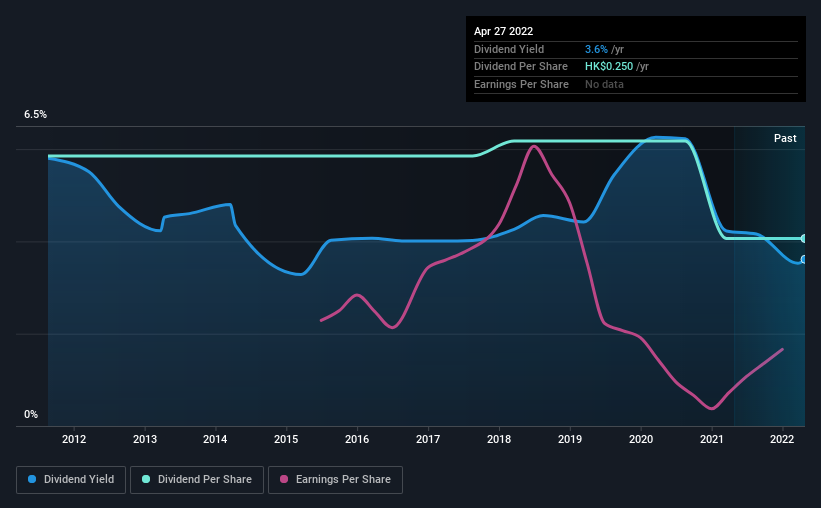Click the Past label in the shaded region
Image resolution: width=821 pixels, height=508 pixels.
(785, 138)
